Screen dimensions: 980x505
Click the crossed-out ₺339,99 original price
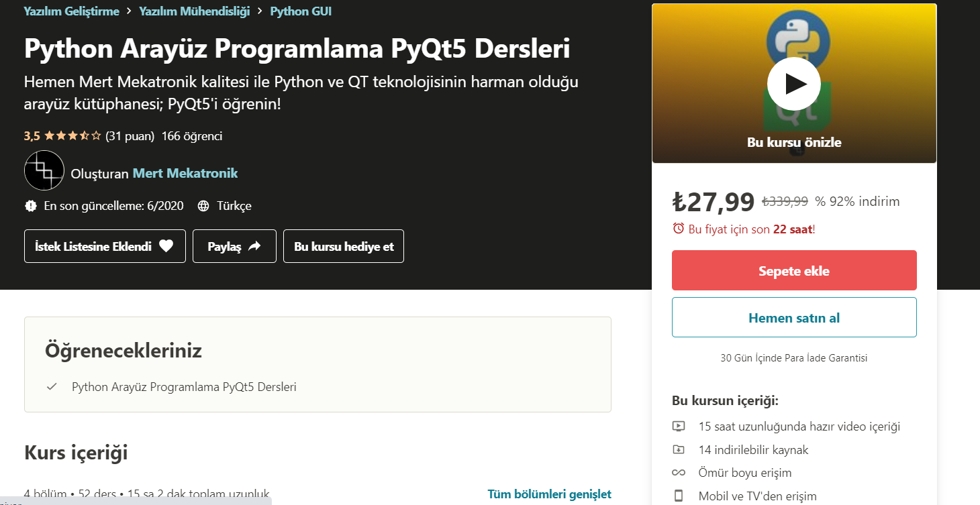pos(785,202)
